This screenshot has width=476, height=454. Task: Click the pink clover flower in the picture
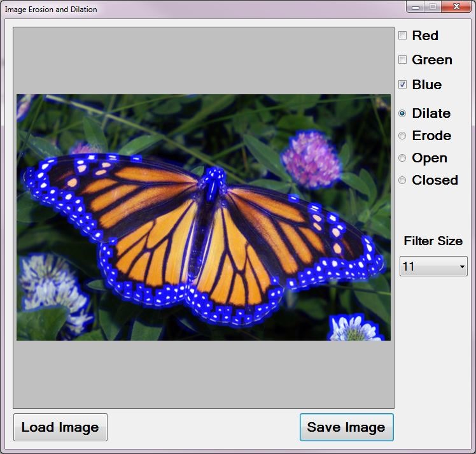click(x=311, y=158)
